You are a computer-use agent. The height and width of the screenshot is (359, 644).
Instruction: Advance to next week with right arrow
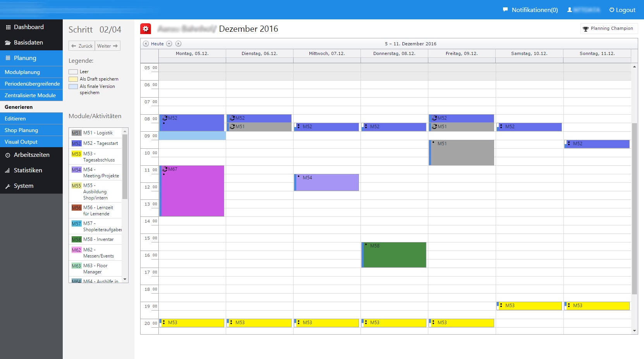click(x=178, y=44)
